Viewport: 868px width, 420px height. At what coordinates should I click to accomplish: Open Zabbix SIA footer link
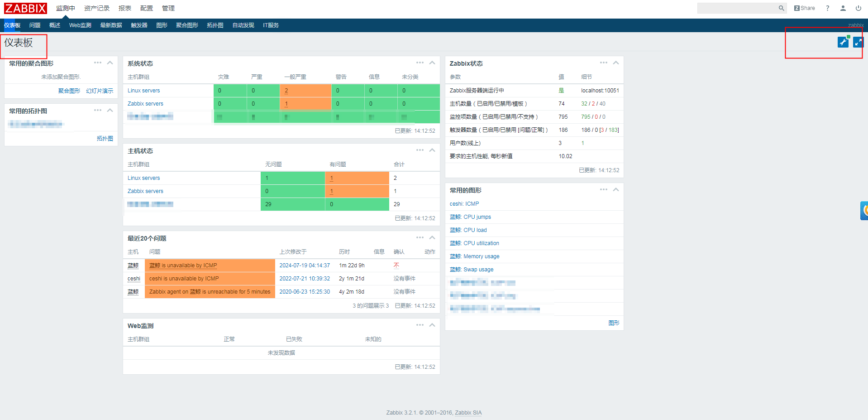(468, 413)
